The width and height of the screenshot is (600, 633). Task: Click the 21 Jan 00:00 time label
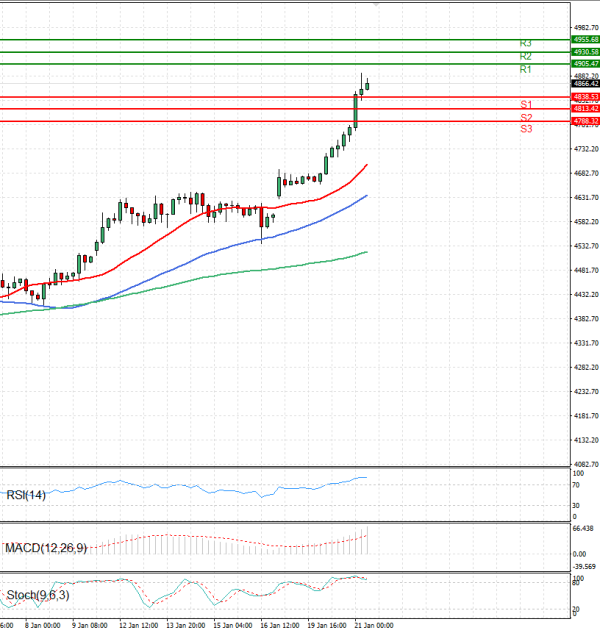tap(373, 626)
